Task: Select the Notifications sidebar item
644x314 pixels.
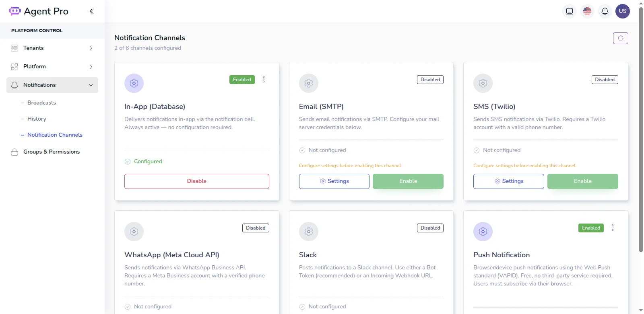Action: click(52, 85)
